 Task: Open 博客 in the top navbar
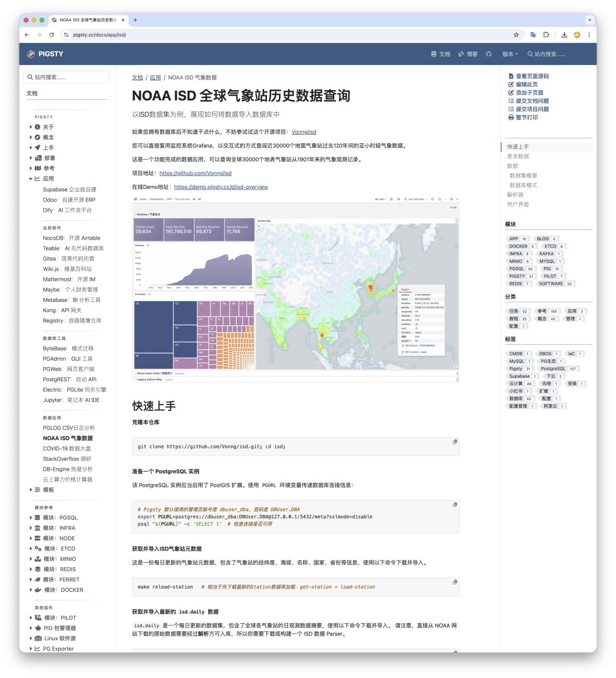468,54
